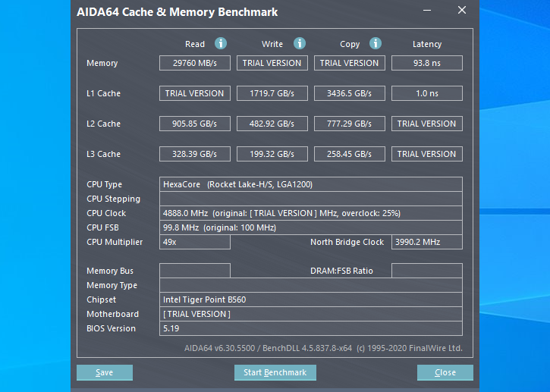Click the CPU Type HexaCore field
Viewport: 550px width, 392px height.
point(311,184)
